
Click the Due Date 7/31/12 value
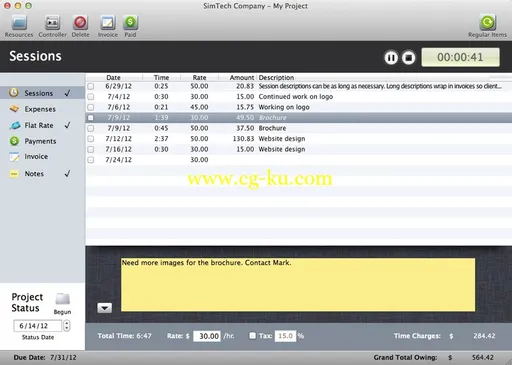63,358
